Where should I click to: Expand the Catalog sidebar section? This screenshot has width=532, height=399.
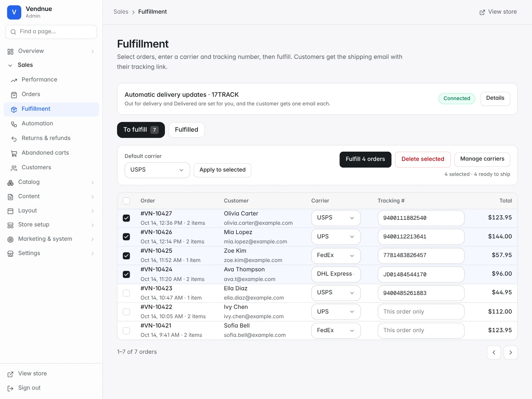click(51, 182)
